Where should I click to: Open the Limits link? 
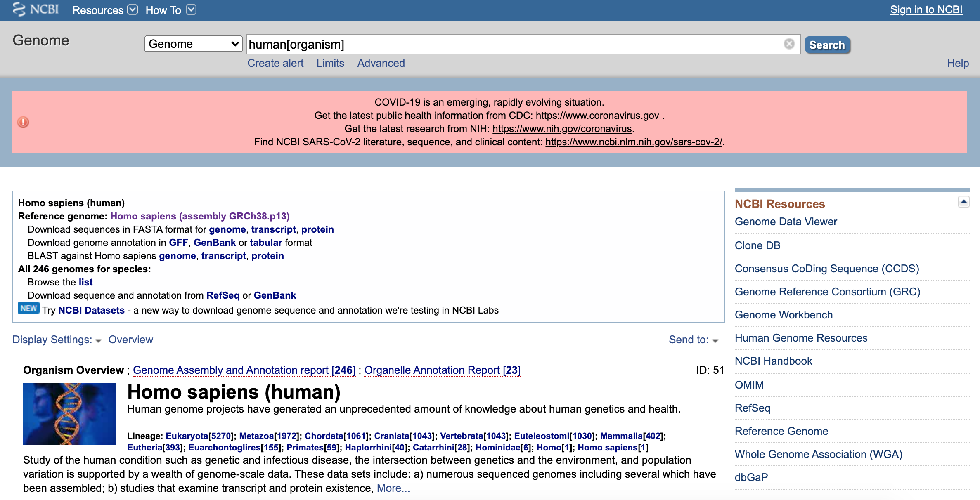point(330,63)
